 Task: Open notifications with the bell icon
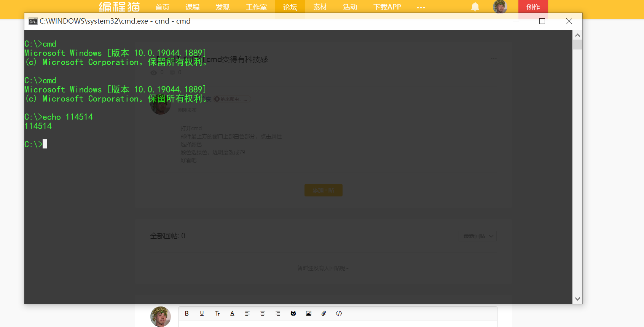[475, 7]
